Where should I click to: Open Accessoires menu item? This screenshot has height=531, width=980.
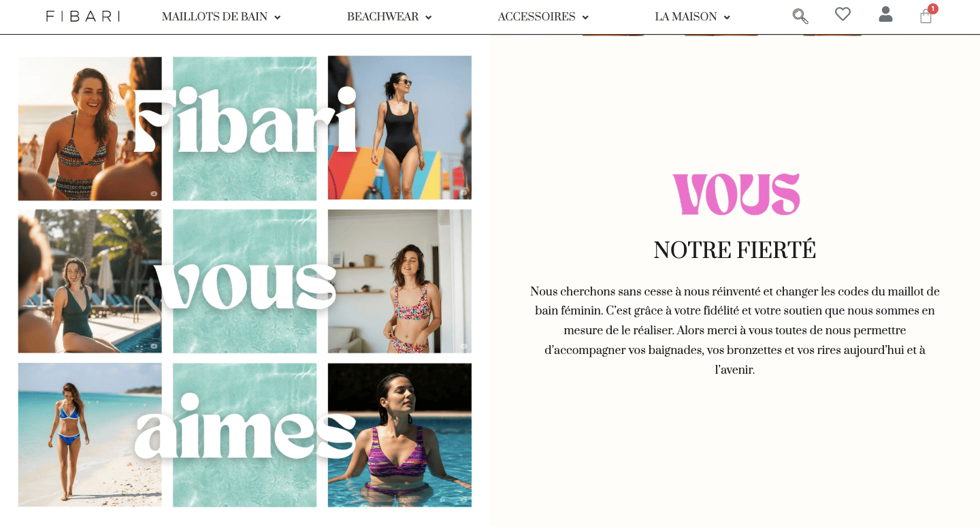[x=536, y=17]
